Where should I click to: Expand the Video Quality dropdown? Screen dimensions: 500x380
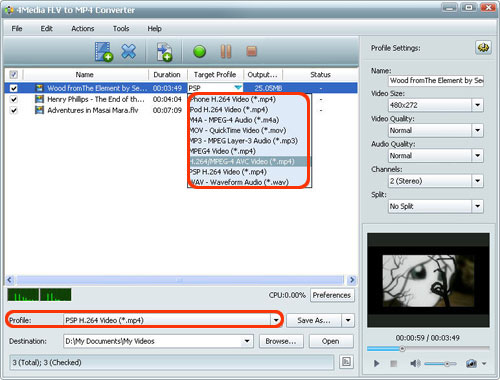click(x=477, y=130)
